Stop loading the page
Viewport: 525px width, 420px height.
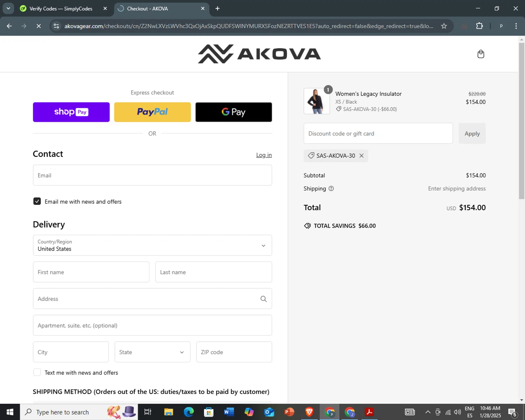click(x=38, y=26)
